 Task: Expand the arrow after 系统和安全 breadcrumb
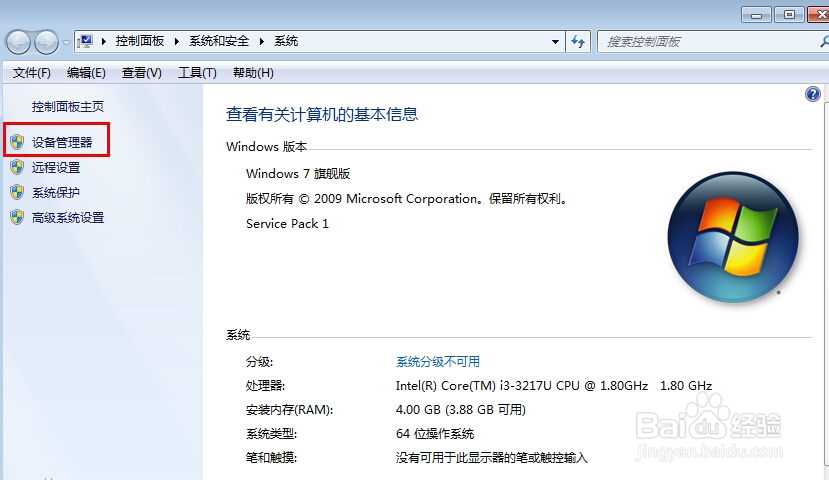pos(261,41)
